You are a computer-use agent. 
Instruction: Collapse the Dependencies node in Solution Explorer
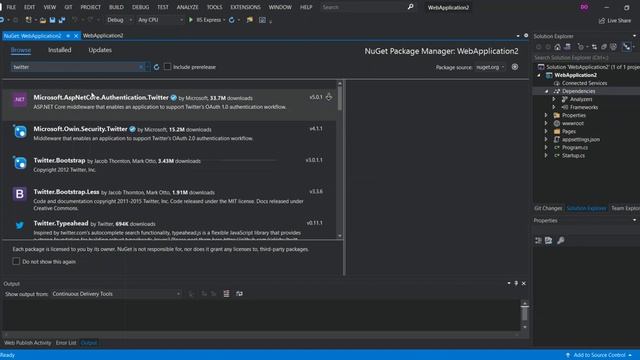pos(547,91)
